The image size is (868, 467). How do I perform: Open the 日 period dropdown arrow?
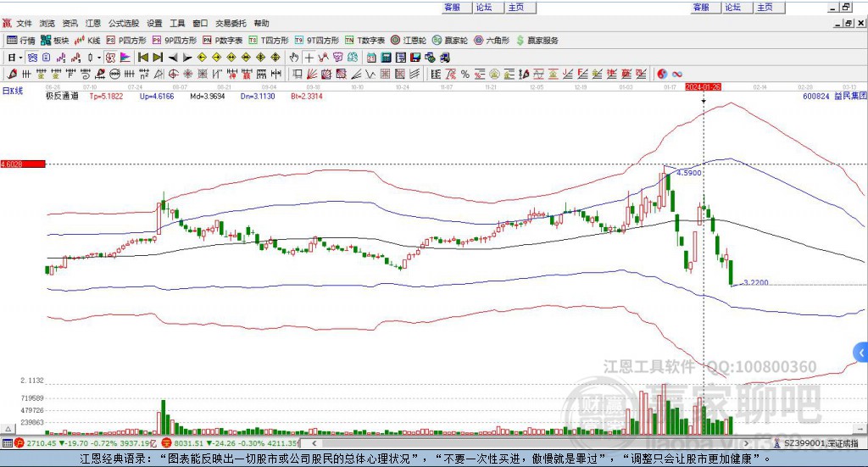click(20, 58)
